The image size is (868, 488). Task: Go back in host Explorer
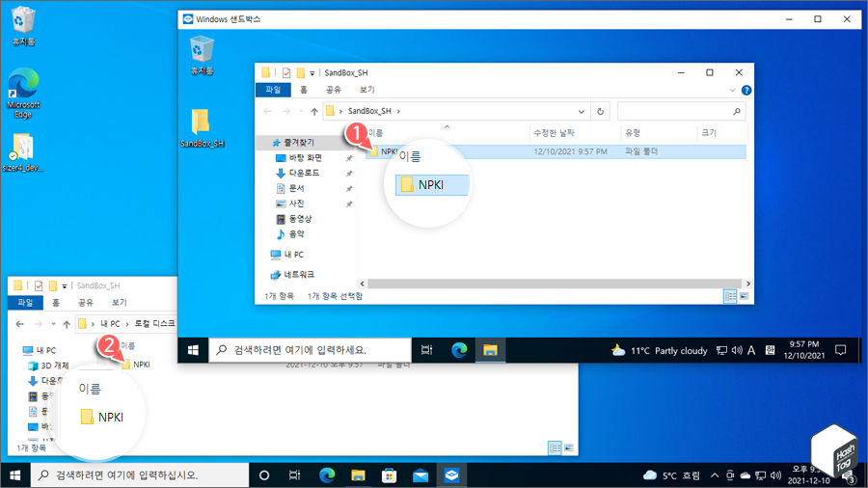tap(20, 324)
